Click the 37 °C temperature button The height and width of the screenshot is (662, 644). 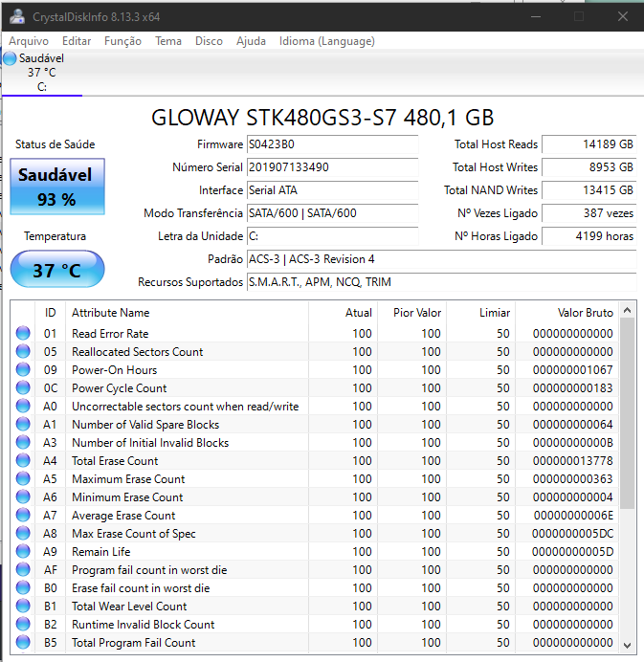tap(57, 270)
